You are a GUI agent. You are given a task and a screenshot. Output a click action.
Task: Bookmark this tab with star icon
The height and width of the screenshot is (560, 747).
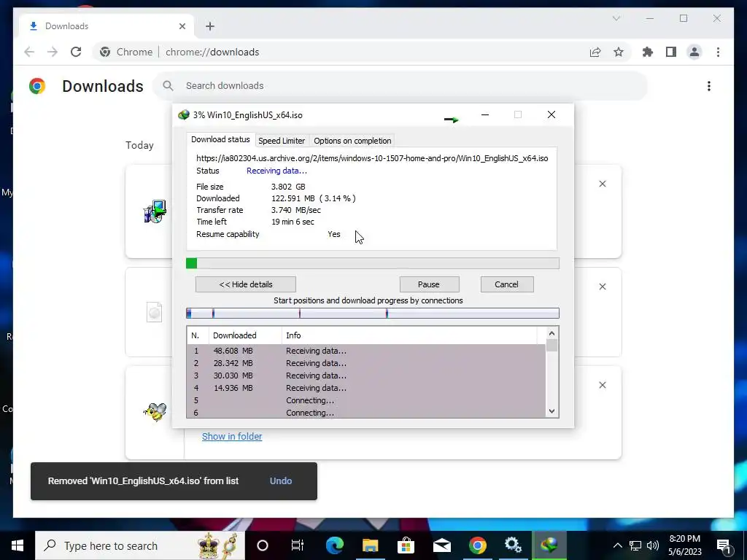(x=619, y=52)
